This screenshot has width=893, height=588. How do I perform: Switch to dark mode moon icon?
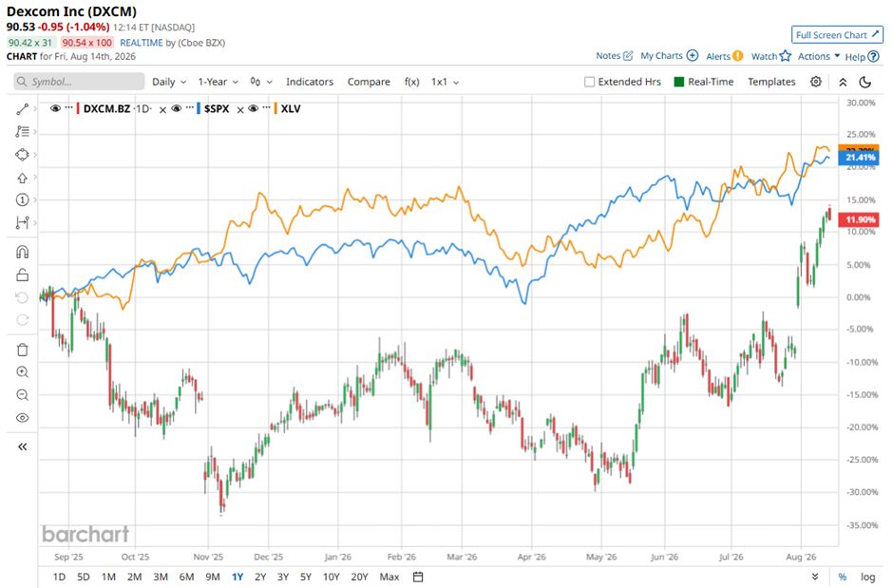point(865,82)
